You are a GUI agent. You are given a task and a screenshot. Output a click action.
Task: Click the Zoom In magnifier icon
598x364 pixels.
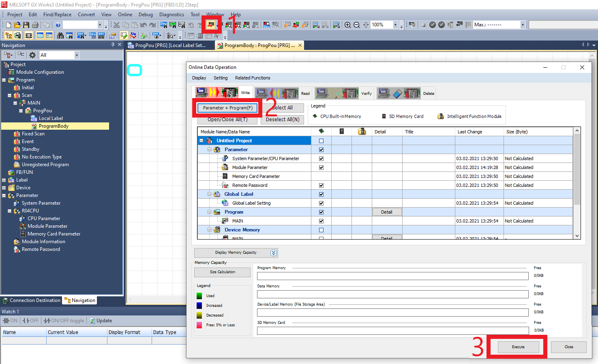(x=348, y=25)
